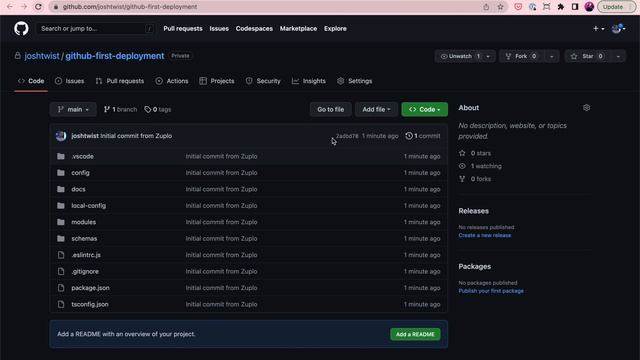Screen dimensions: 640x360
Task: Open Publish your first package link
Action: [x=491, y=291]
